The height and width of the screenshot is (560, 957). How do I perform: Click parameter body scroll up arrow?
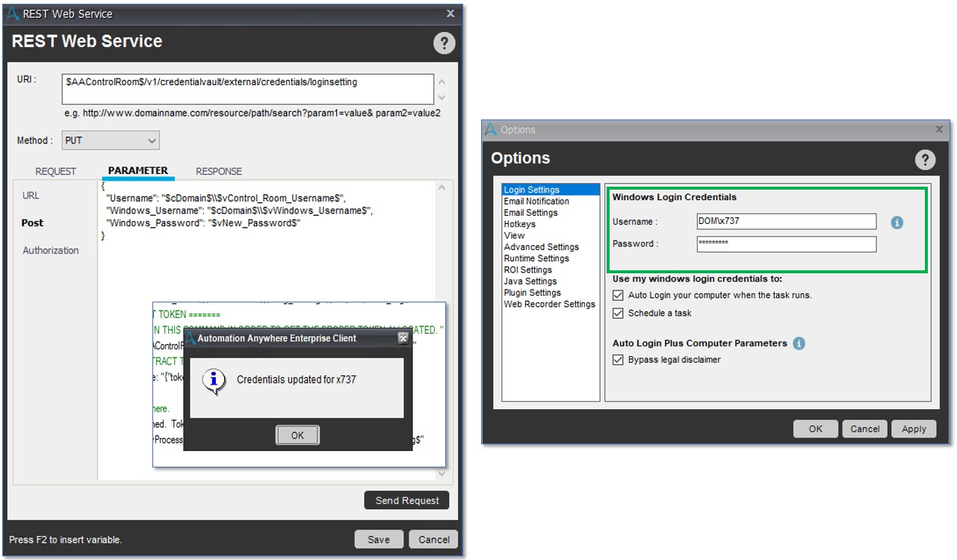[442, 188]
